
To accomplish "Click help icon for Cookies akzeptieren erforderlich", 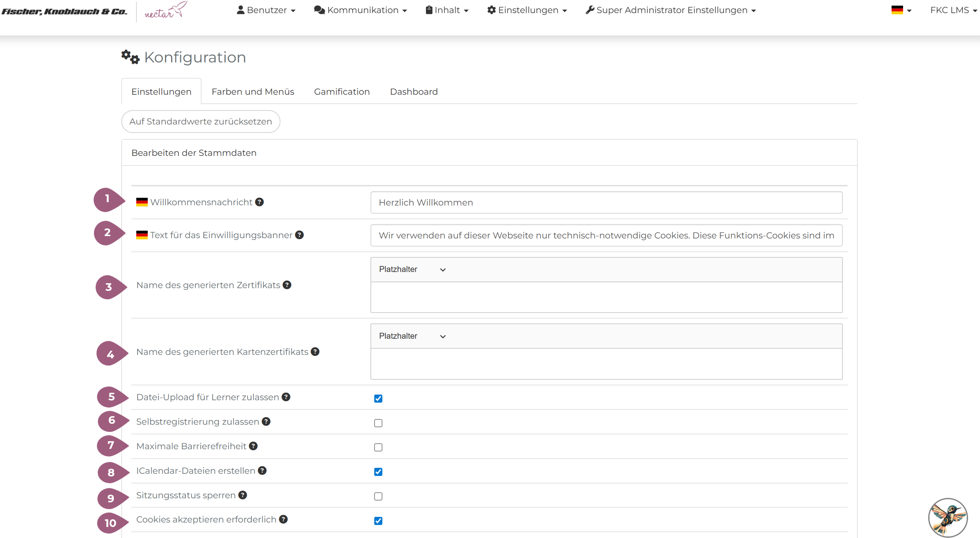I will (x=283, y=519).
